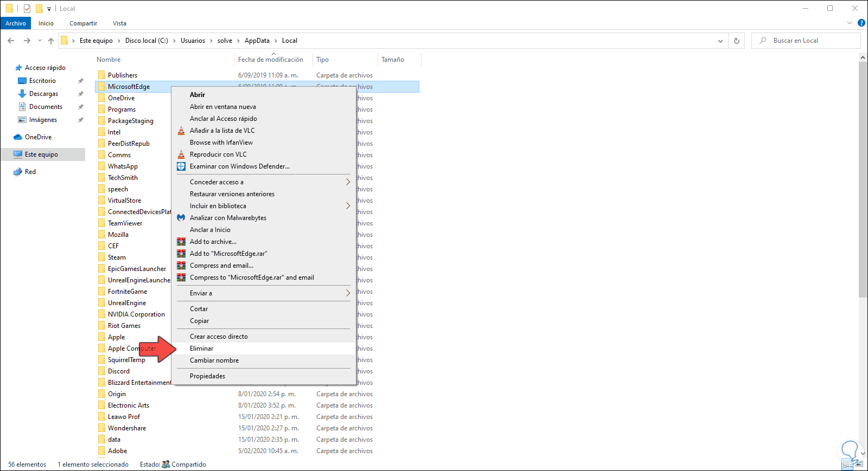Click the scrollbar down arrow

[863, 454]
